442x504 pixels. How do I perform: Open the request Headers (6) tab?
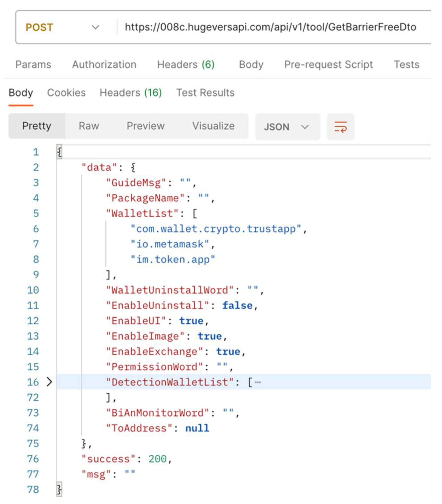[x=186, y=65]
